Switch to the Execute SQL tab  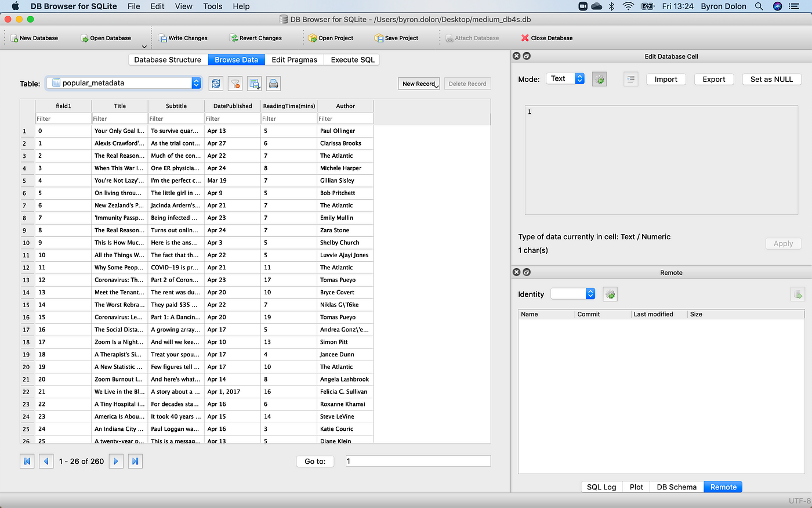[x=353, y=59]
